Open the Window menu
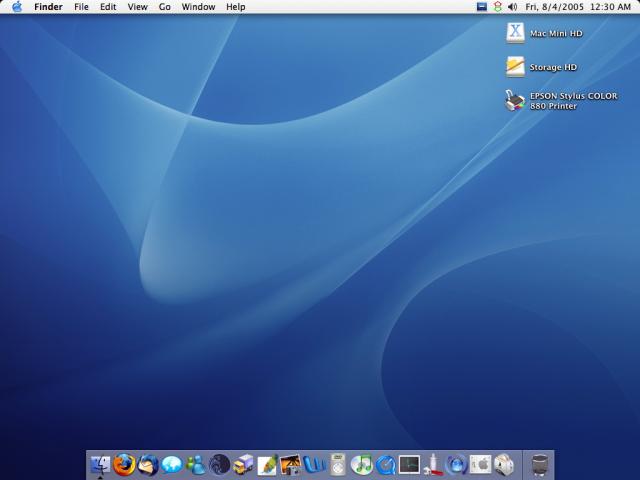Viewport: 640px width, 480px height. click(x=198, y=7)
